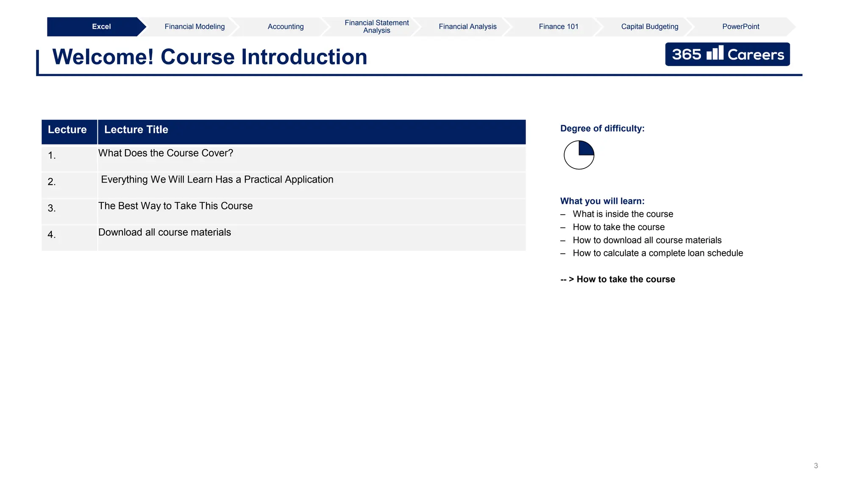
Task: Click lecture number '2.' cell
Action: [70, 185]
